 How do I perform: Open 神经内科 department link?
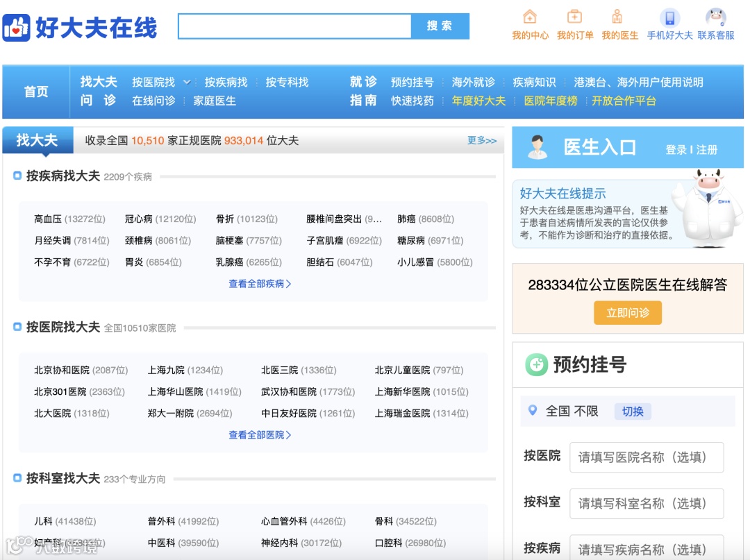(280, 543)
